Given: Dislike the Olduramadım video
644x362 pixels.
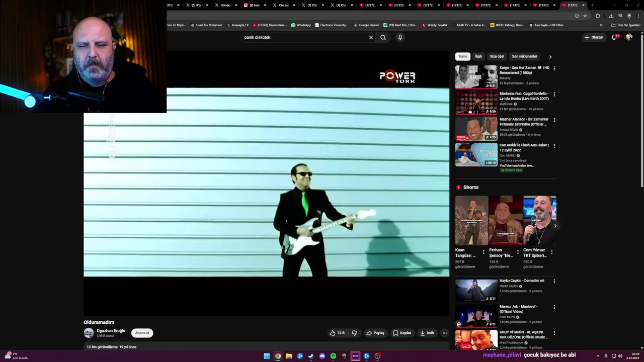Looking at the screenshot, I should (x=355, y=333).
